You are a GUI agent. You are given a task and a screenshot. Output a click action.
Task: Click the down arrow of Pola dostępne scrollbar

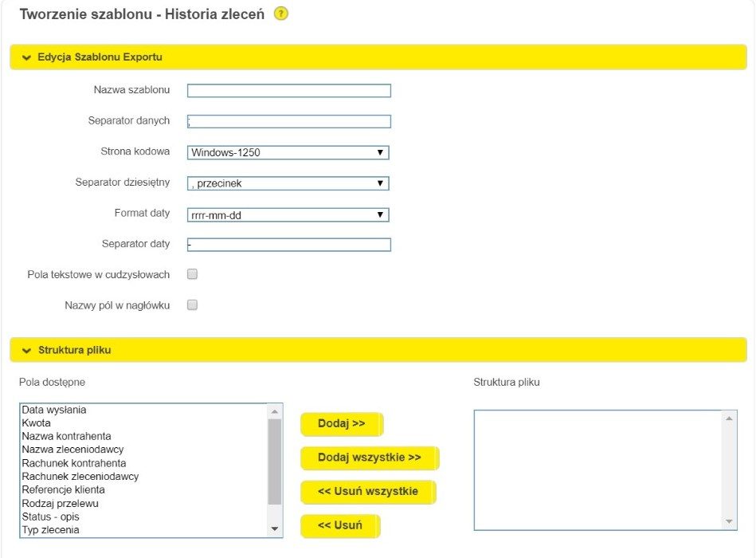tap(275, 529)
